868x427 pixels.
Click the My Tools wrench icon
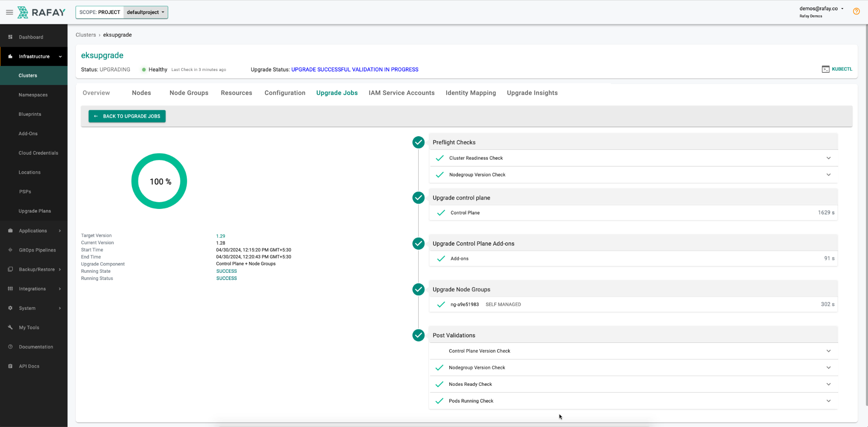10,327
